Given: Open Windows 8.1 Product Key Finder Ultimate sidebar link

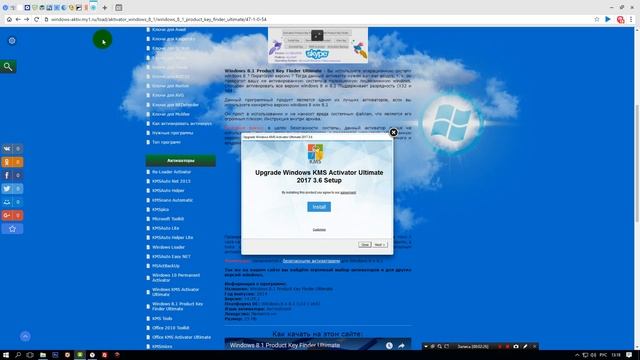Looking at the screenshot, I should tap(178, 306).
